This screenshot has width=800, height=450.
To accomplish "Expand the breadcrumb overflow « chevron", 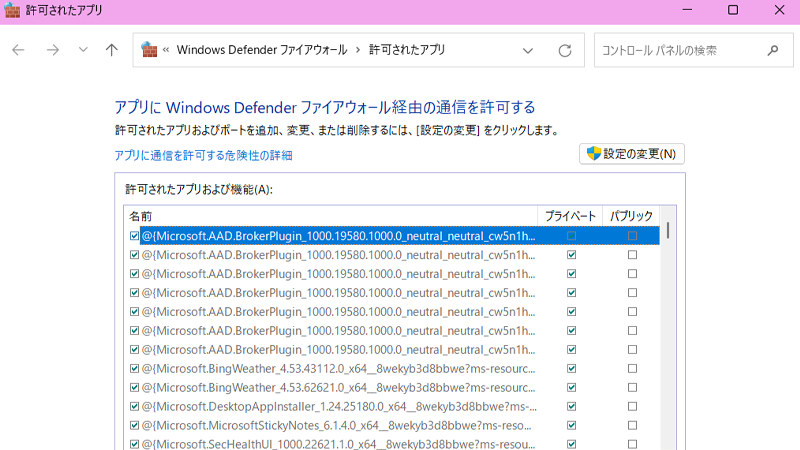I will tap(166, 50).
